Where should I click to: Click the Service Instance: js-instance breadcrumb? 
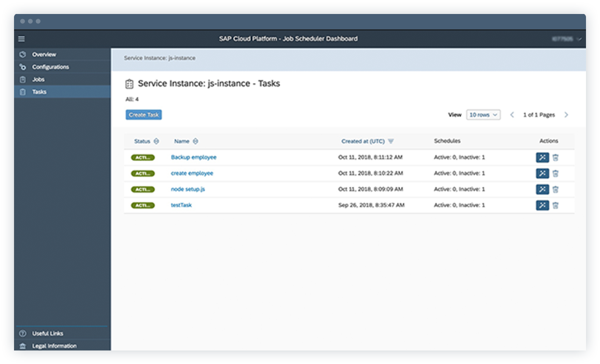tap(160, 58)
